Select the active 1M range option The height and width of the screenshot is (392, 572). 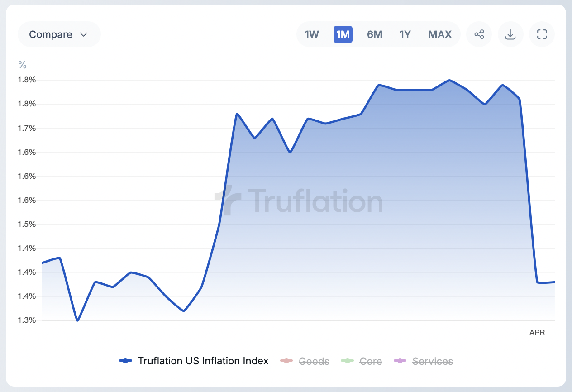pyautogui.click(x=343, y=34)
